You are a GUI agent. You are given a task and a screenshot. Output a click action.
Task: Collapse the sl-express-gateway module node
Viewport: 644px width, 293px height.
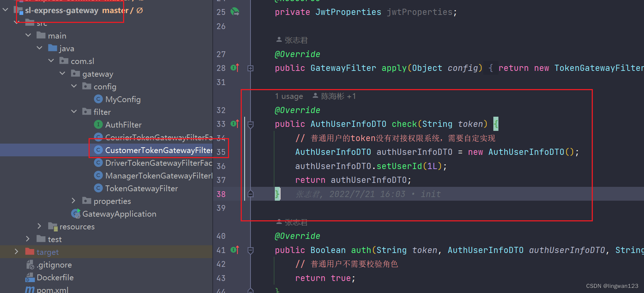pyautogui.click(x=5, y=10)
